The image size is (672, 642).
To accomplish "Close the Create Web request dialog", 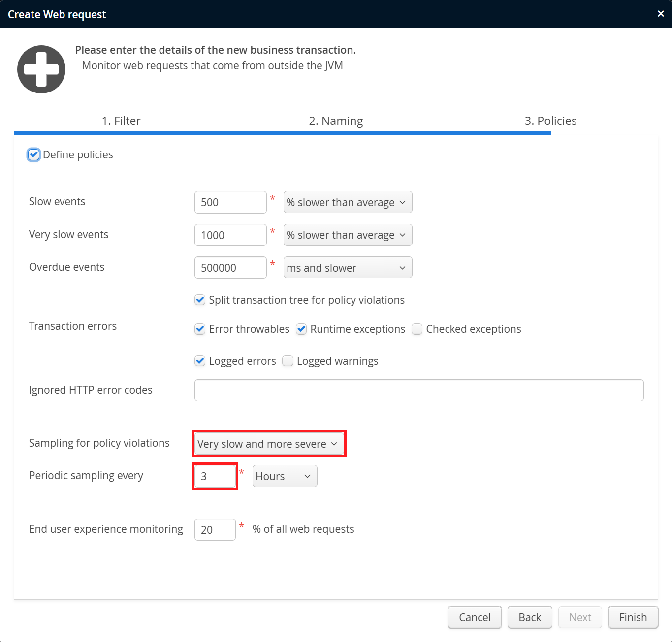I will pos(661,14).
